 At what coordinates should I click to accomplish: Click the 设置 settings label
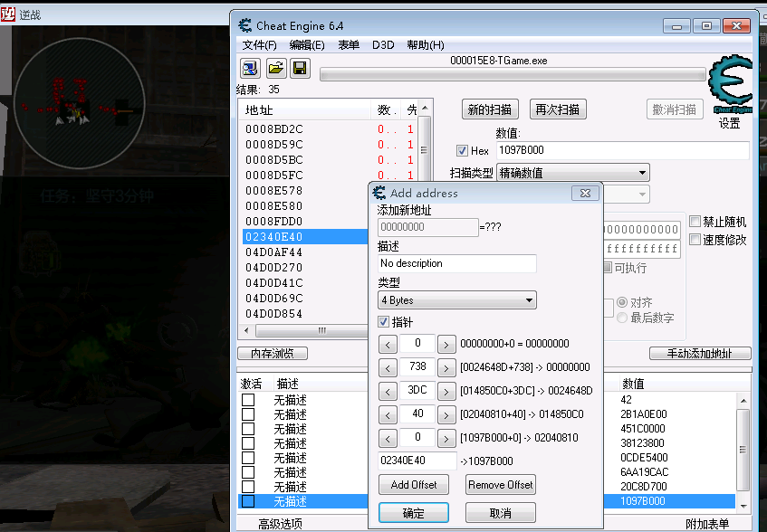click(729, 123)
